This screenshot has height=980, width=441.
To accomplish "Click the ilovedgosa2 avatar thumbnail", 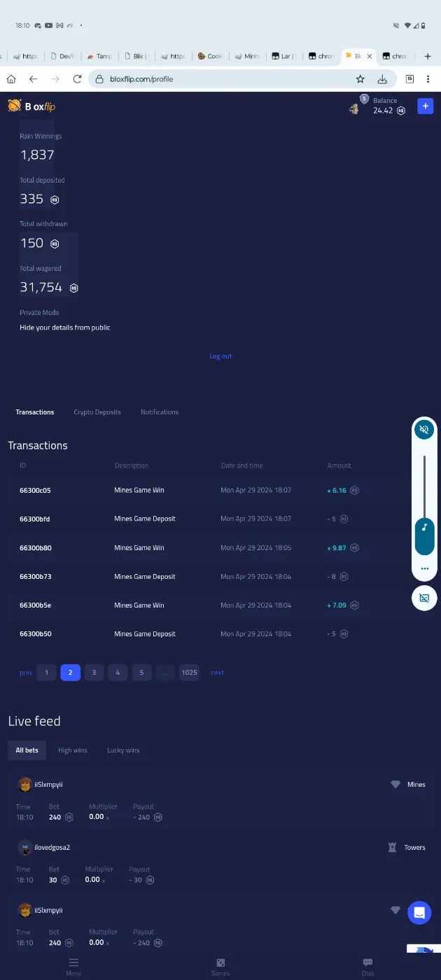I will pyautogui.click(x=25, y=848).
